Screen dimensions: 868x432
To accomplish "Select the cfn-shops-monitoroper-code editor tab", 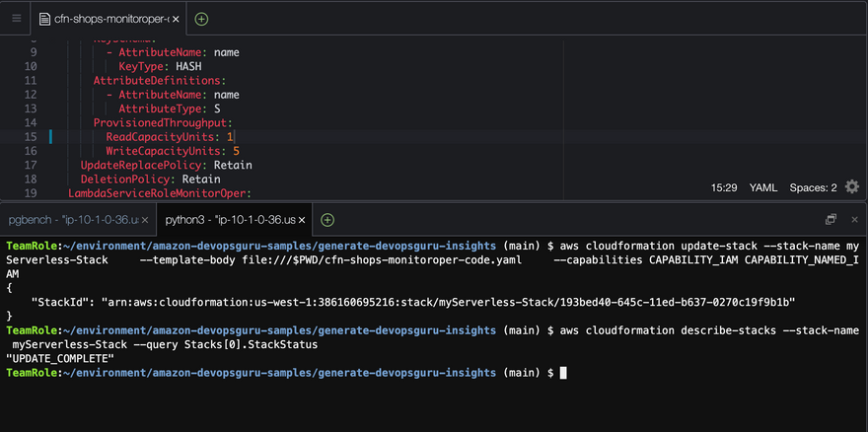I will [109, 19].
